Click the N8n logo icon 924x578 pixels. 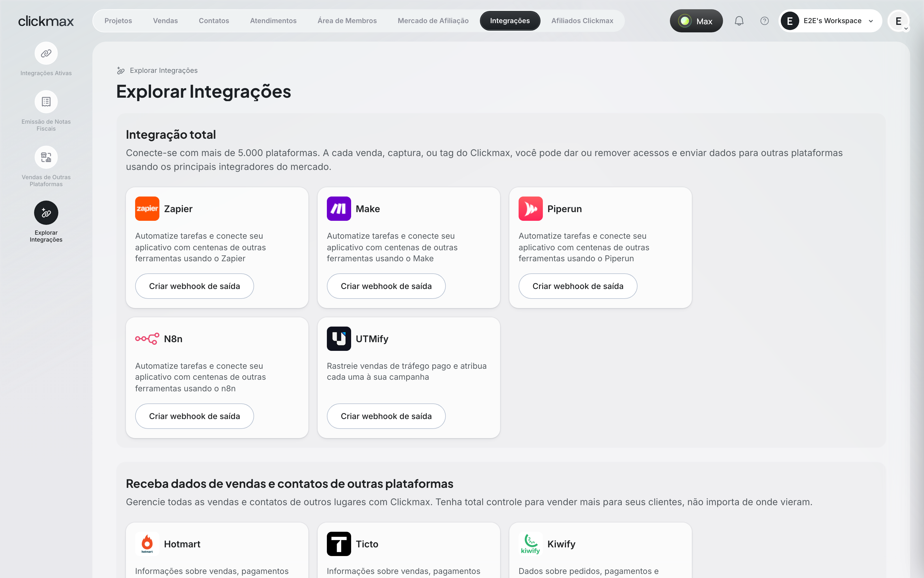pyautogui.click(x=147, y=339)
